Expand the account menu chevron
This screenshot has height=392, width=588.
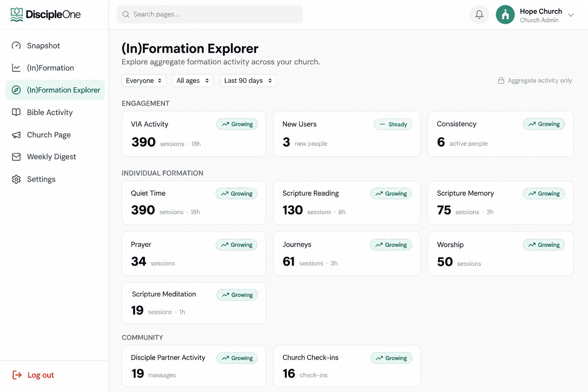[x=571, y=15]
